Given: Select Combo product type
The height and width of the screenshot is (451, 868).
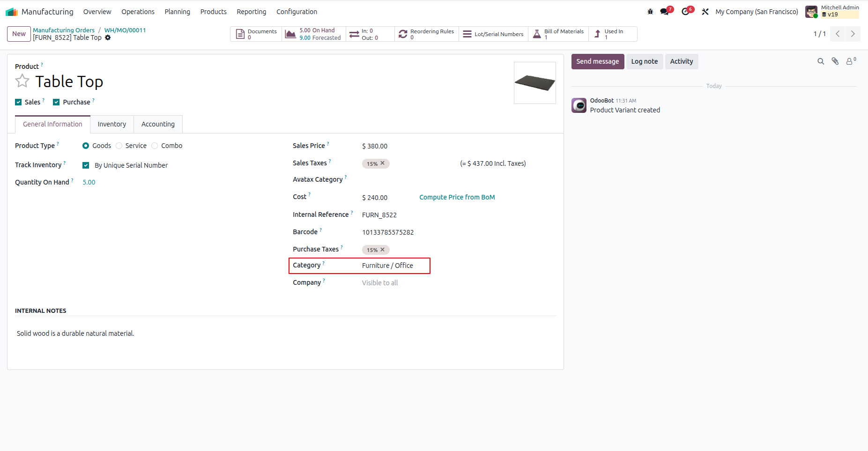Looking at the screenshot, I should [155, 146].
